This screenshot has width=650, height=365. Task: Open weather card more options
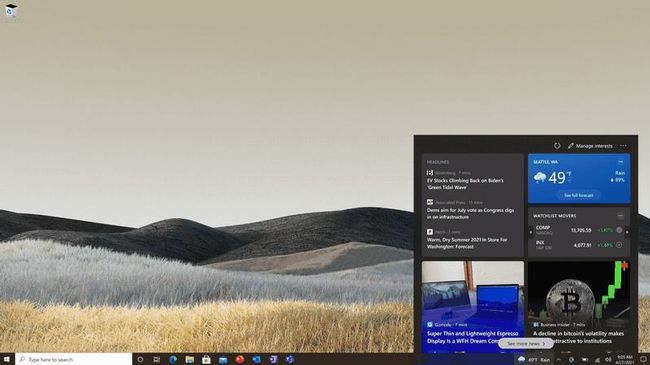[x=621, y=162]
